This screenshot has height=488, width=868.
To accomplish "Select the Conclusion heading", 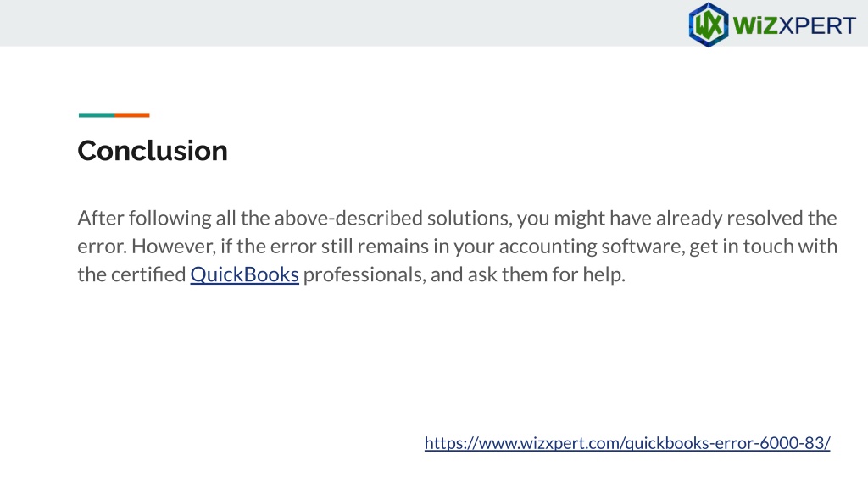I will tap(153, 151).
